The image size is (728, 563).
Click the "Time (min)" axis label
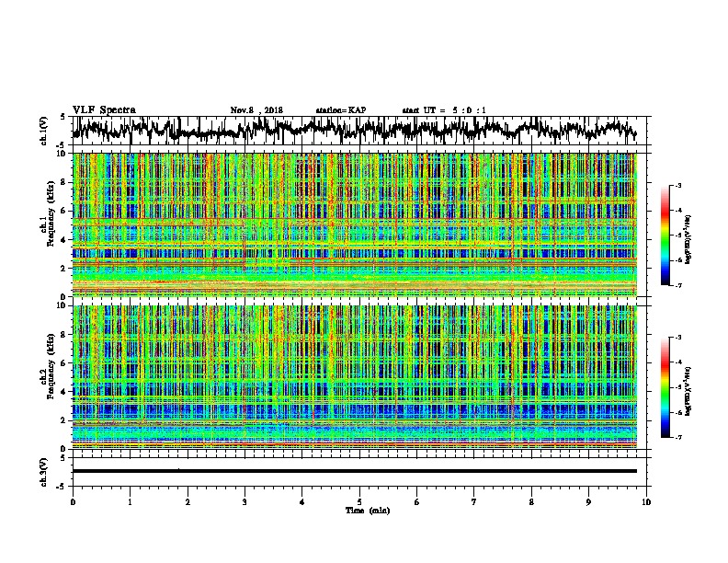point(368,511)
